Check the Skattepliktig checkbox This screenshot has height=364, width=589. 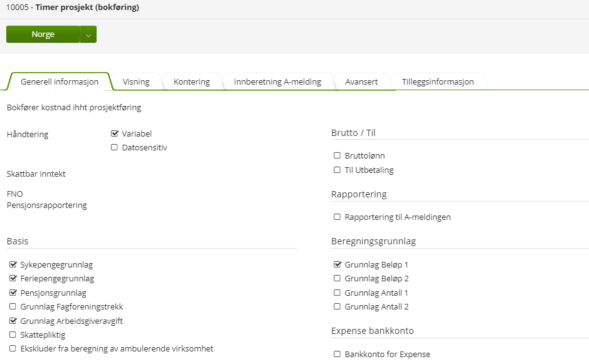(13, 335)
